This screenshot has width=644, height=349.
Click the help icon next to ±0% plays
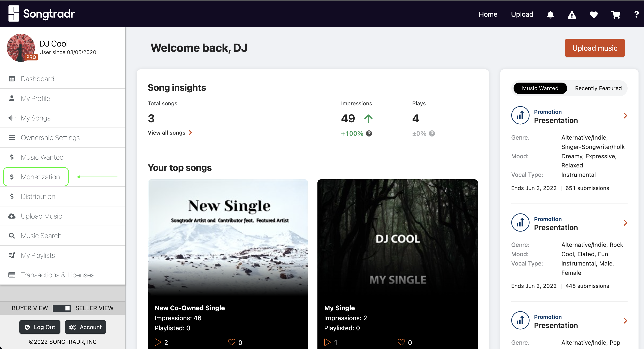(x=432, y=133)
